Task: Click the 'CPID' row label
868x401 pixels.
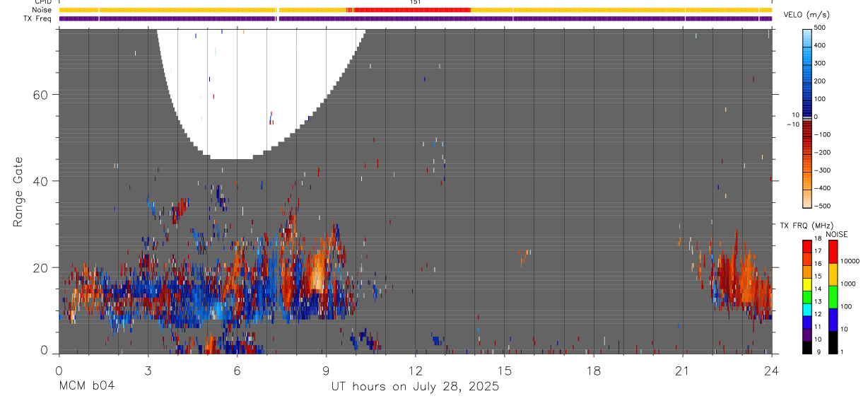Action: point(43,2)
